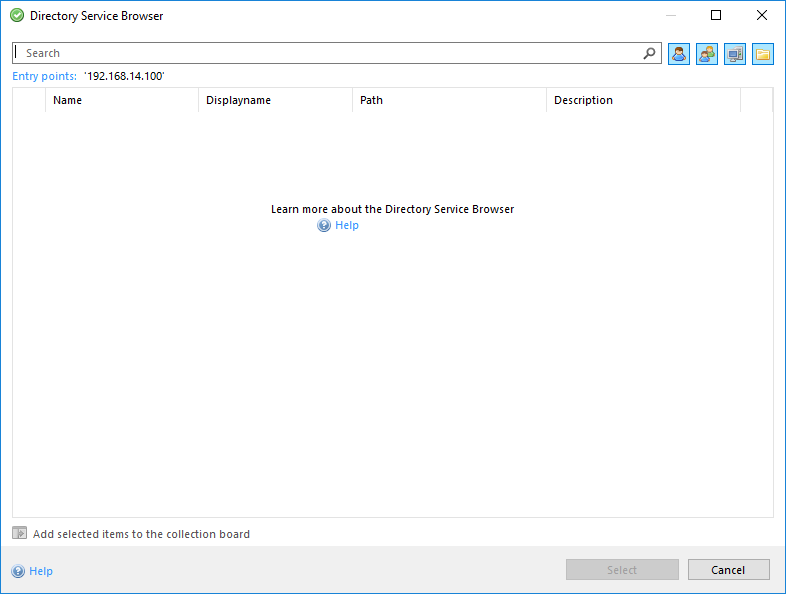Open the Help link in center pane

pyautogui.click(x=347, y=226)
